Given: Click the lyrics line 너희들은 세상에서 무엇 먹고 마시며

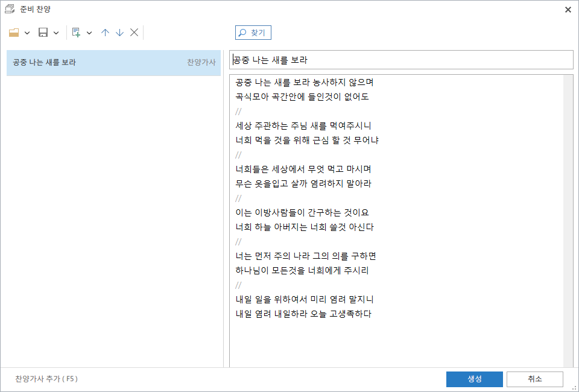Looking at the screenshot, I should [x=303, y=169].
